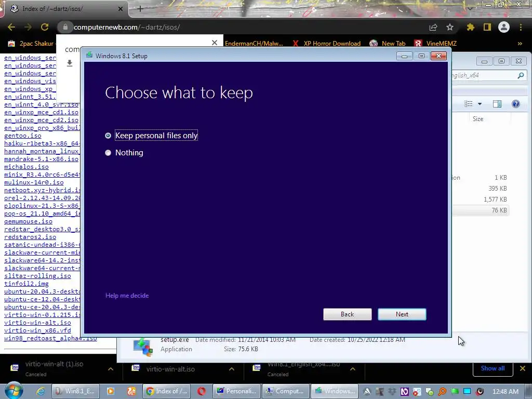Open EndermanCH/Malw... bookmark
This screenshot has width=532, height=399.
(x=254, y=44)
